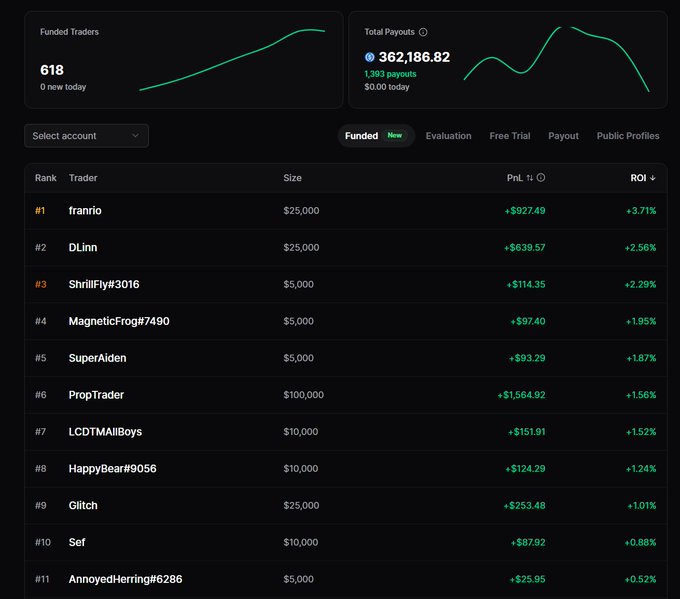Click the #10 rank label
Viewport: 680px width, 599px height.
[43, 543]
